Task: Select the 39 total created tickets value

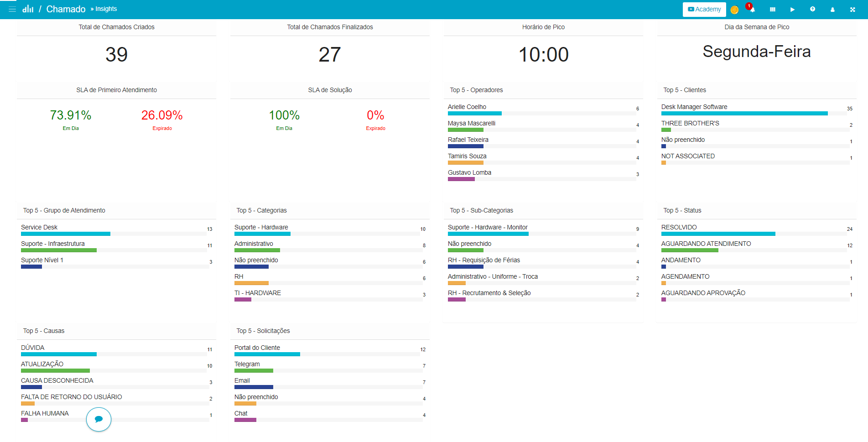Action: (x=117, y=54)
